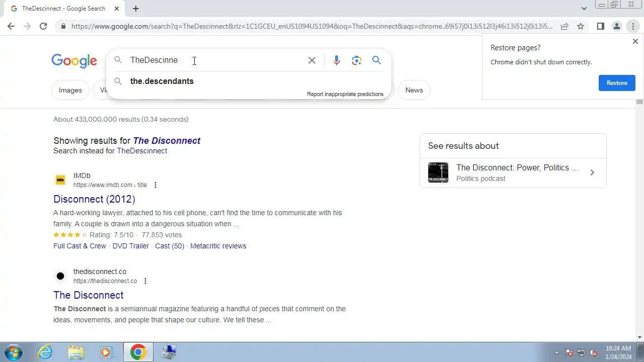This screenshot has width=644, height=362.
Task: Open taskbar clock showing 10:24 AM
Action: pos(618,352)
